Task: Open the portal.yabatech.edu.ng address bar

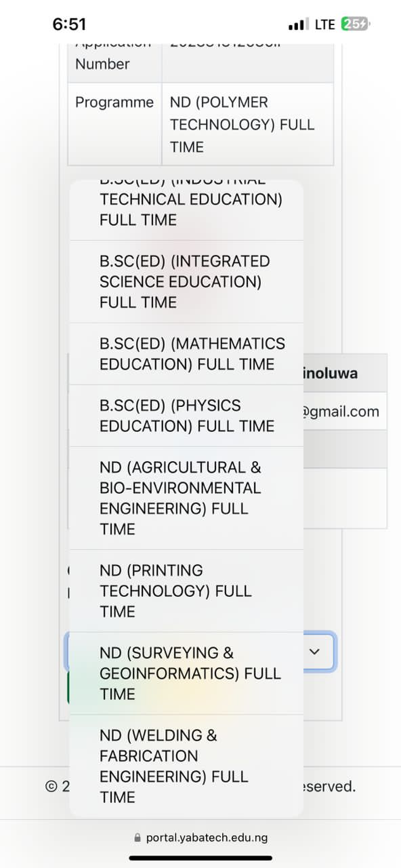Action: [x=200, y=838]
